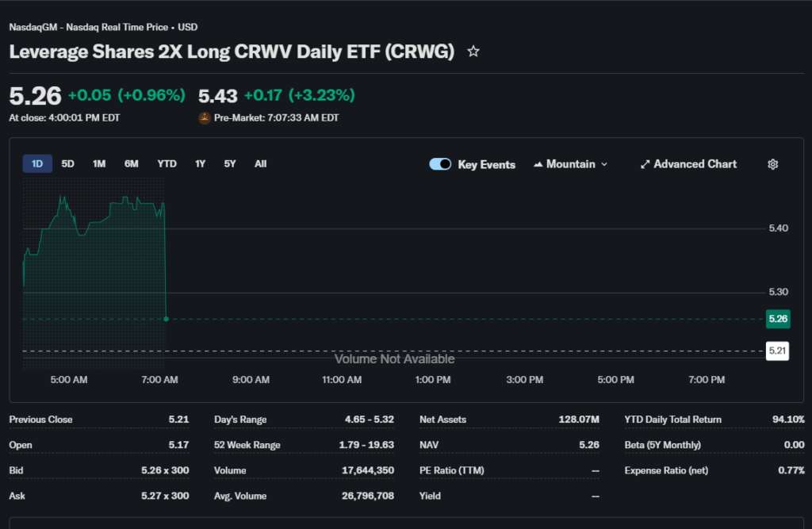812x529 pixels.
Task: Click the Advanced Chart expand arrows icon
Action: pos(645,164)
